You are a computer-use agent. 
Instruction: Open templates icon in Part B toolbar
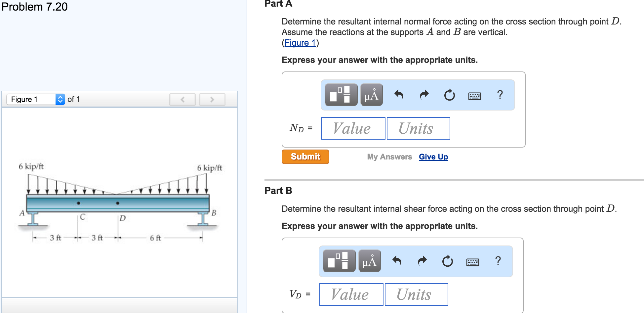(339, 261)
